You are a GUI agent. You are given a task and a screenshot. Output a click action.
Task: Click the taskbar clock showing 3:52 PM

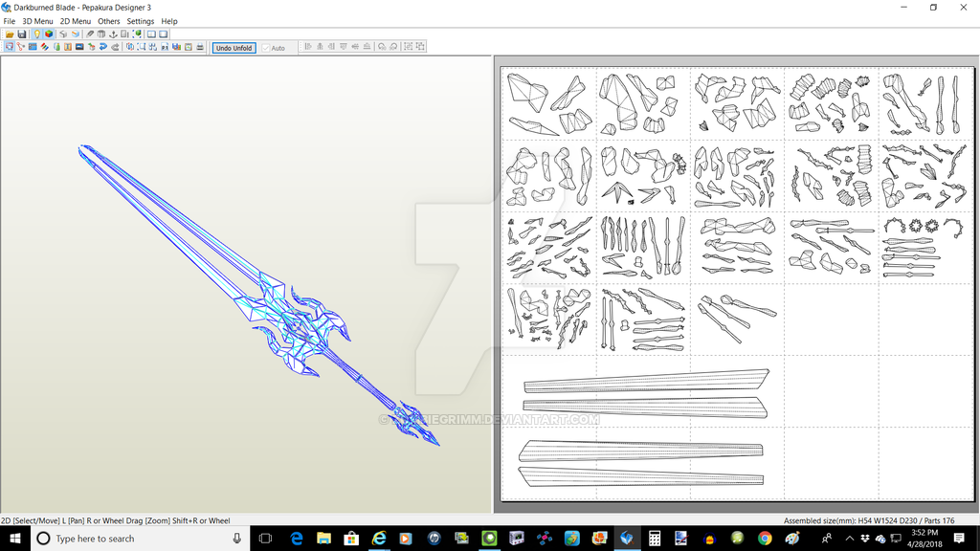pyautogui.click(x=924, y=538)
